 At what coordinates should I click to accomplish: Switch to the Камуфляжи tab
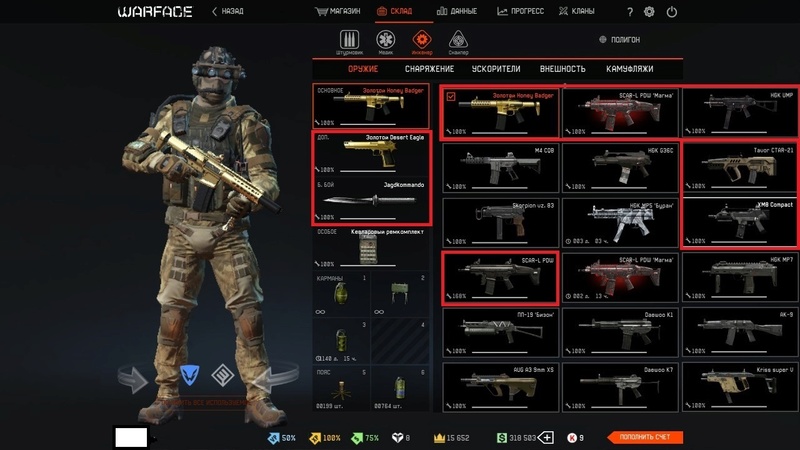click(x=630, y=69)
